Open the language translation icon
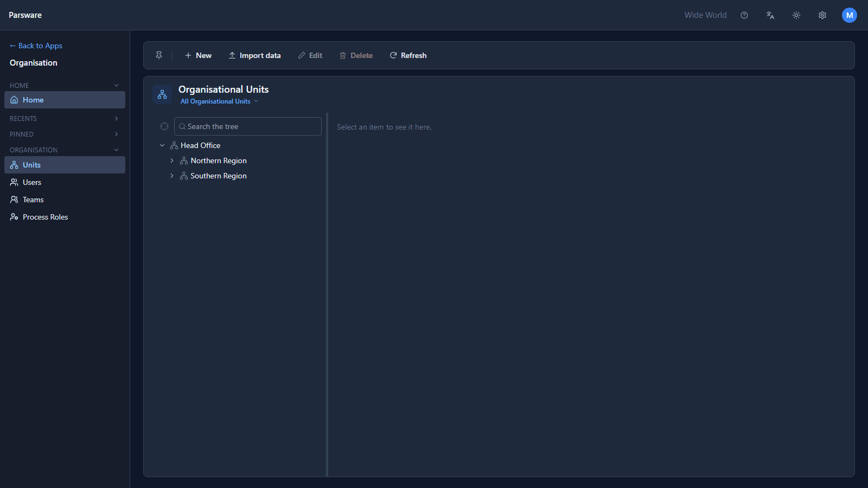Screen dimensions: 868x488 point(770,15)
